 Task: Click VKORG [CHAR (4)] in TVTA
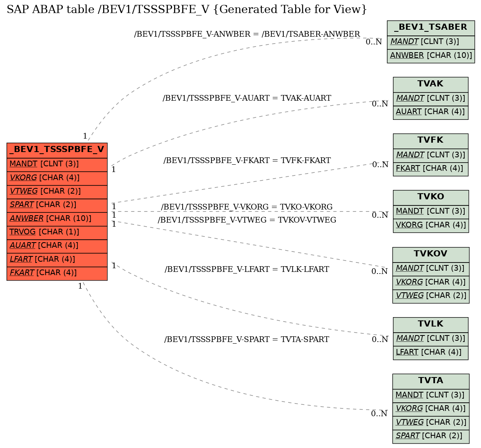431,409
